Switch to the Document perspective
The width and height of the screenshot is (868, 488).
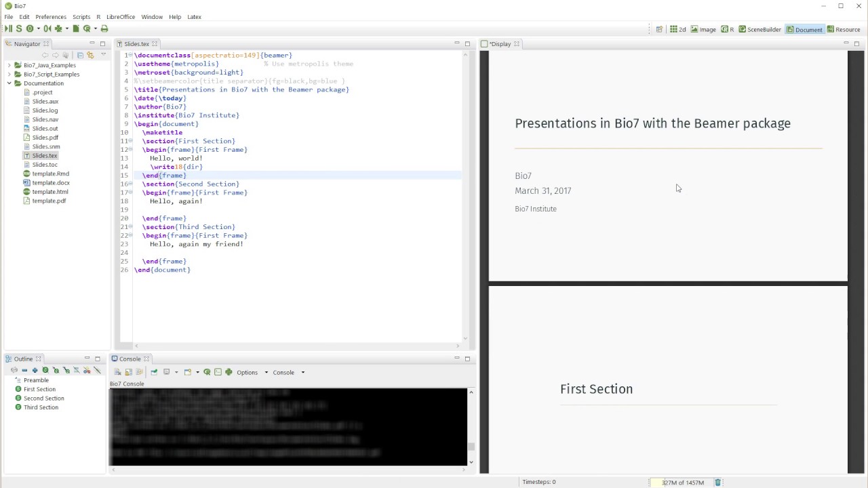tap(804, 29)
